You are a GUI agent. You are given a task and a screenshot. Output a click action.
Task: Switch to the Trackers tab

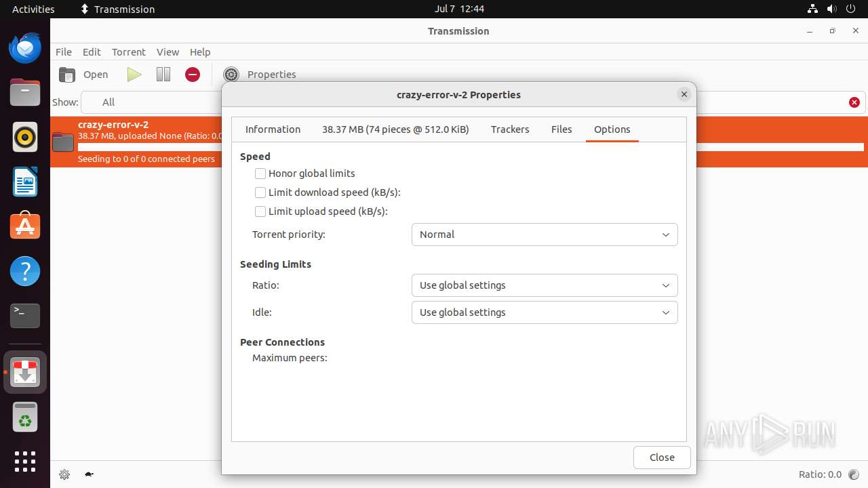coord(510,129)
